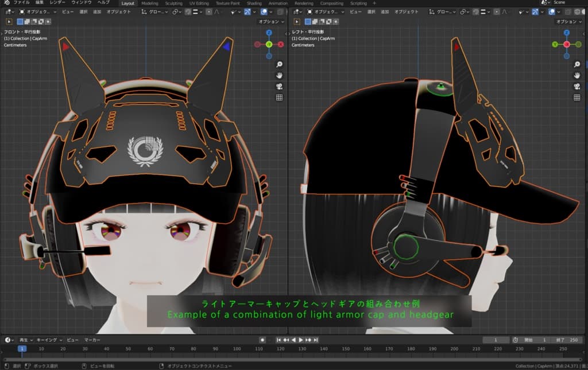588x370 pixels.
Task: Toggle the gizmo visibility in the left viewport header
Action: click(249, 11)
